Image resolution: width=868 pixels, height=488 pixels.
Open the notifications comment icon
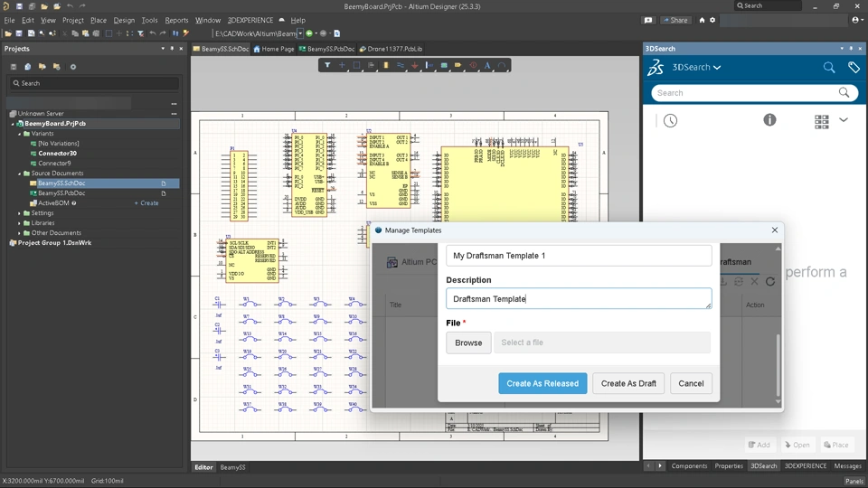pos(647,20)
